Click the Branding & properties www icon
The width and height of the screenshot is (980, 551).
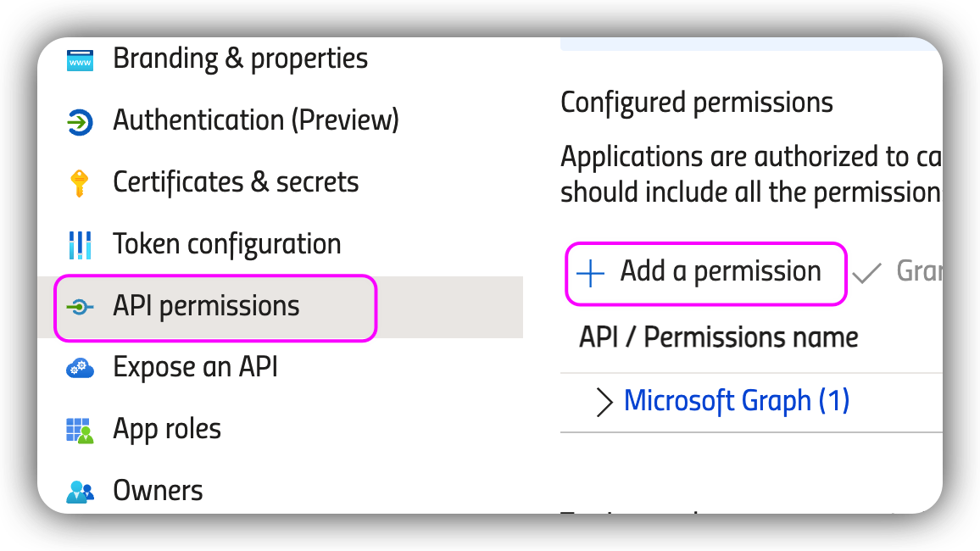tap(80, 60)
